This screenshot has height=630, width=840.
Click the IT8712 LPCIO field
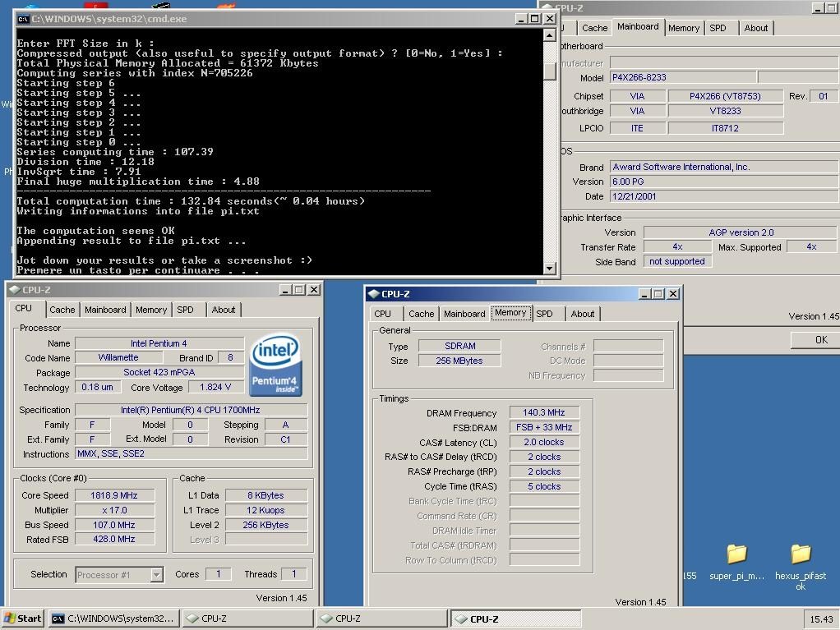point(725,128)
